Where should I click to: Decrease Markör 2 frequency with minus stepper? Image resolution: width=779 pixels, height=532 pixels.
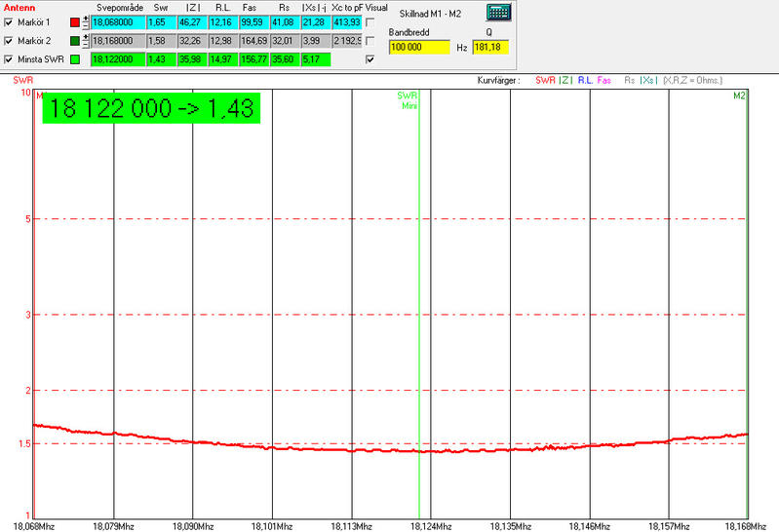click(x=87, y=44)
